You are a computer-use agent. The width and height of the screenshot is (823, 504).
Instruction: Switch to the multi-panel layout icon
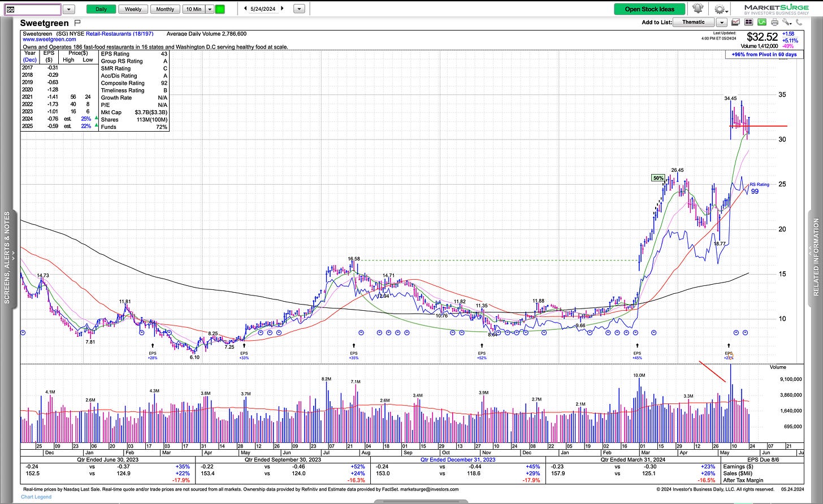748,22
